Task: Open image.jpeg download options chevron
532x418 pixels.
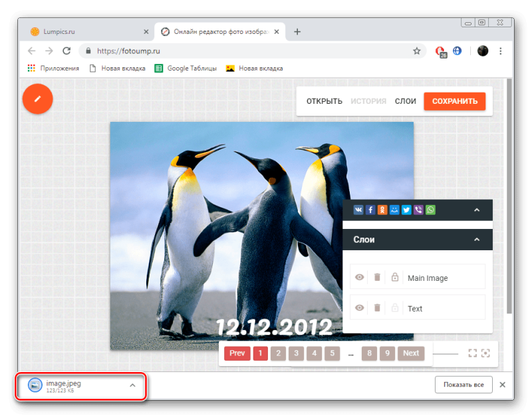Action: [132, 385]
